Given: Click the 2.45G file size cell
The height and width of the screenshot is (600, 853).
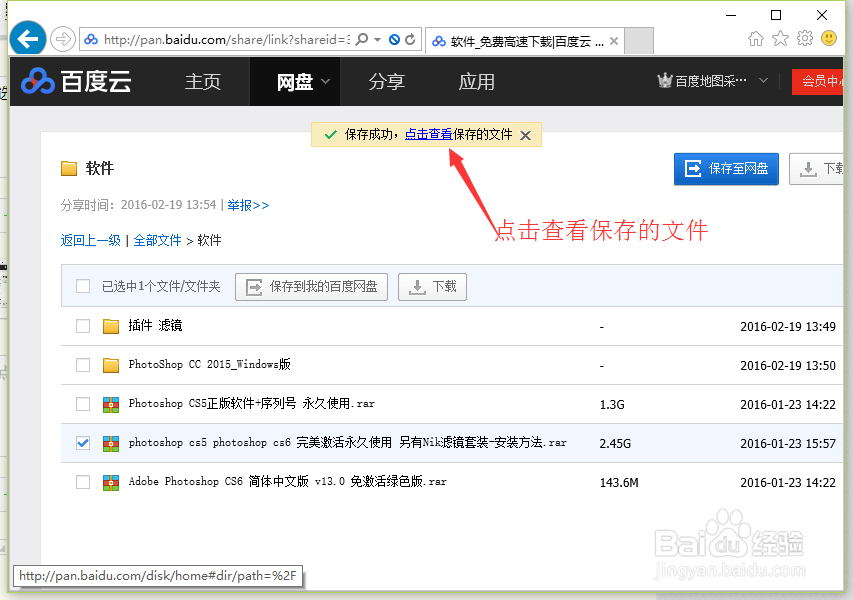Looking at the screenshot, I should [x=615, y=444].
